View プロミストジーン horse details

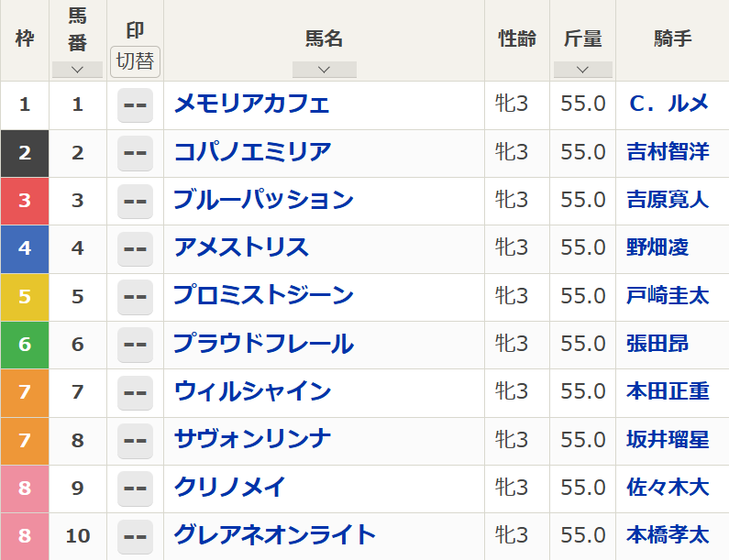pyautogui.click(x=263, y=296)
